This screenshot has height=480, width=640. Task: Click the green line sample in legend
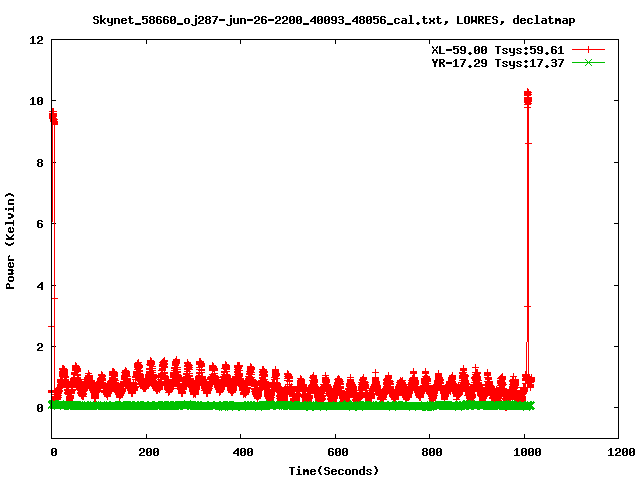click(x=588, y=62)
